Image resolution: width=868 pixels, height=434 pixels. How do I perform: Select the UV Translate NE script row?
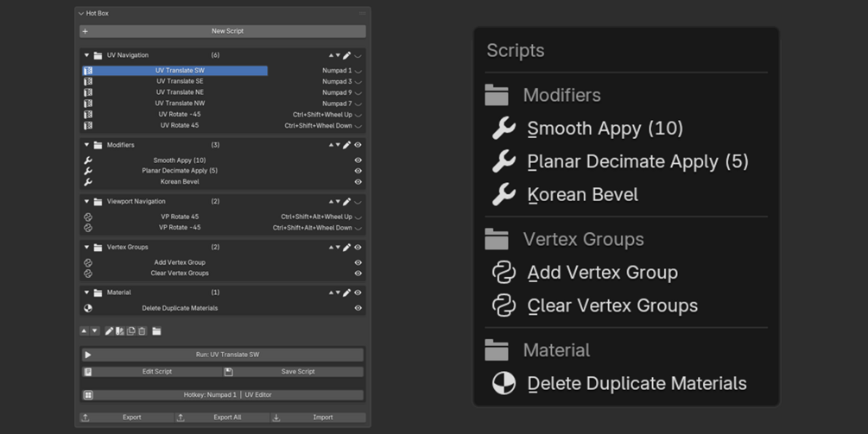click(175, 92)
